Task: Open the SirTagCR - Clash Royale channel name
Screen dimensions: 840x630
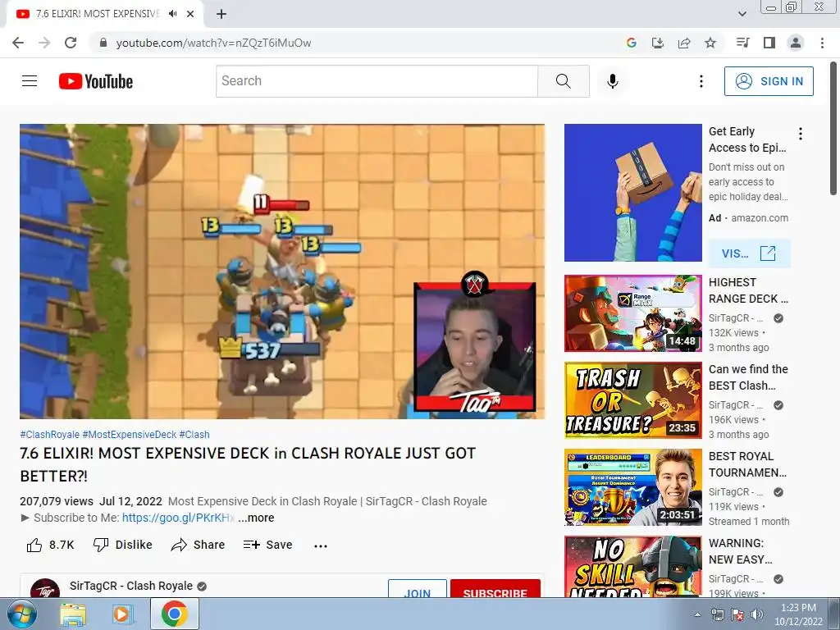Action: [x=131, y=586]
